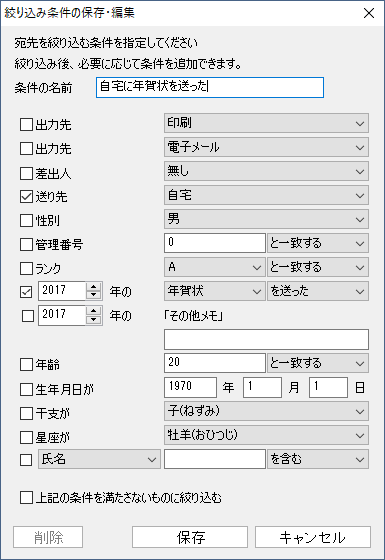Viewport: 385px width, 560px height.
Task: Check the first 出力先 checkbox
Action: pyautogui.click(x=26, y=125)
